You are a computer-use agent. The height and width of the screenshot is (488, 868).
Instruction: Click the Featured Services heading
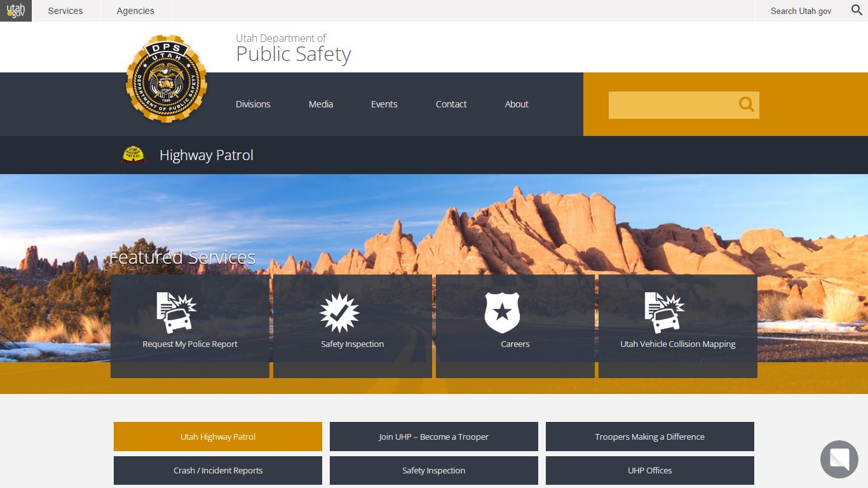coord(182,257)
